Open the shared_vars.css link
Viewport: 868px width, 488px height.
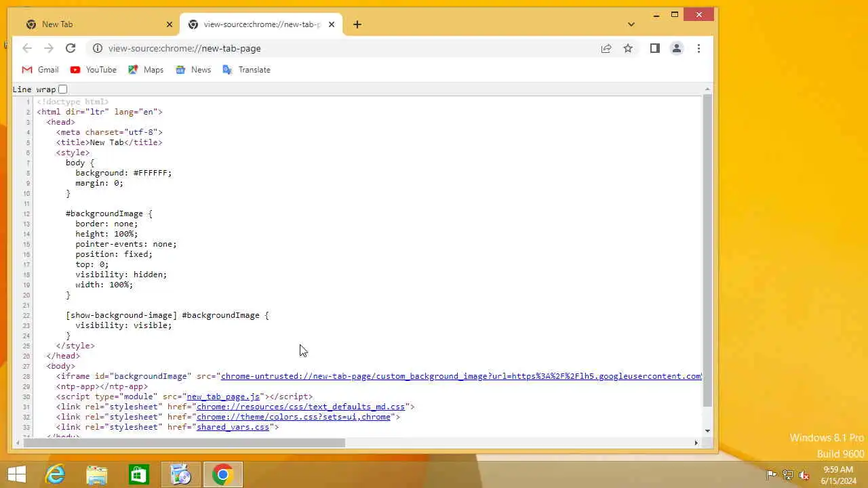233,427
